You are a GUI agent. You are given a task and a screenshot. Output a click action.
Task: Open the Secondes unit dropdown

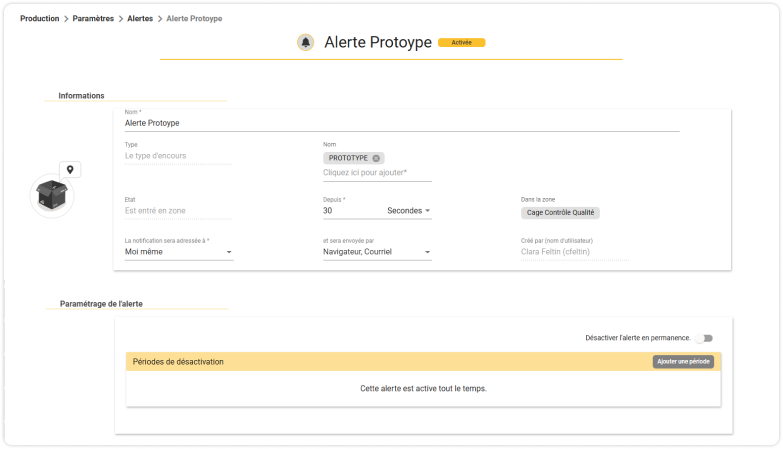click(x=408, y=211)
